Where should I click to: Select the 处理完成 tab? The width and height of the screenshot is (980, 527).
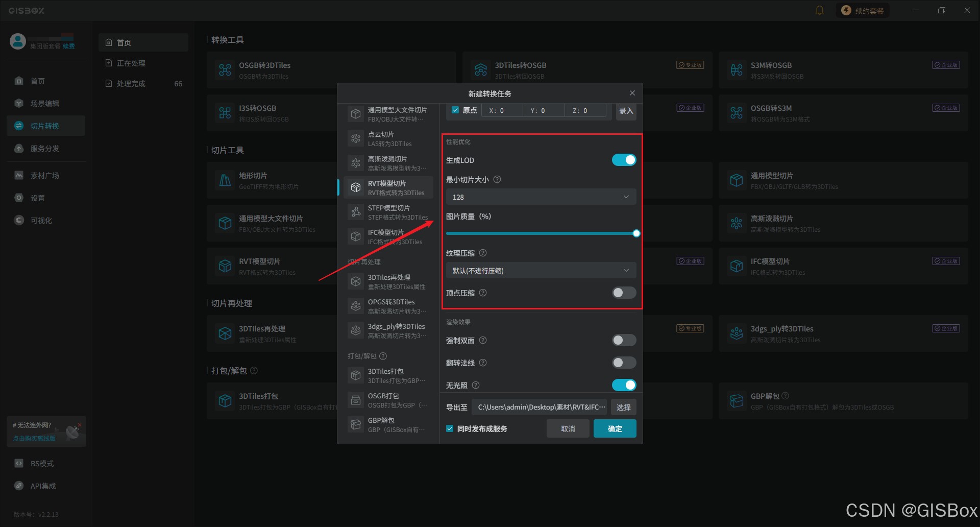click(x=143, y=83)
